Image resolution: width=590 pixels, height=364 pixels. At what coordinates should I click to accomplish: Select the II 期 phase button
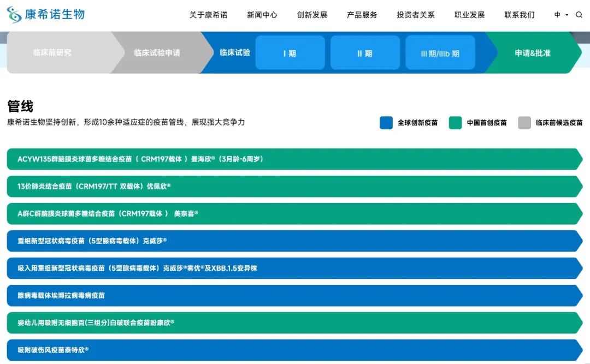pos(365,52)
